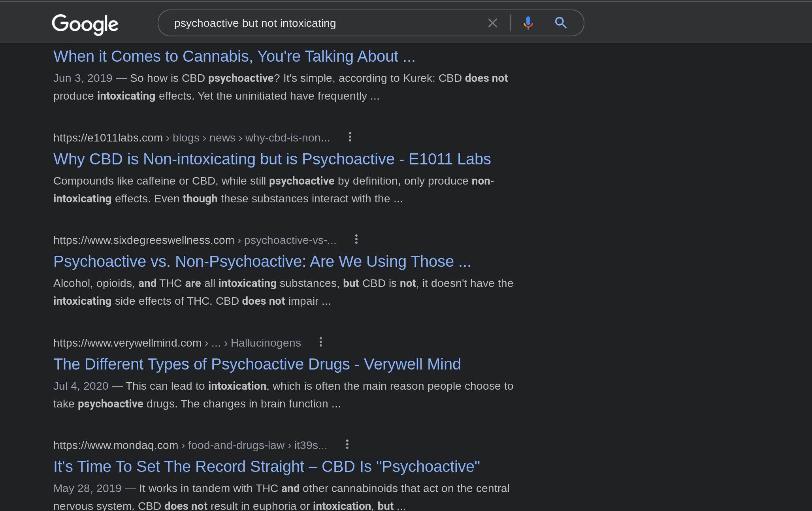Click the Google logo
This screenshot has width=812, height=511.
point(85,24)
